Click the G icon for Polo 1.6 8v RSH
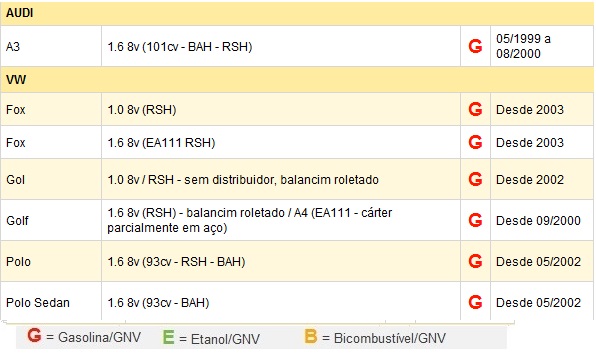 [x=475, y=261]
